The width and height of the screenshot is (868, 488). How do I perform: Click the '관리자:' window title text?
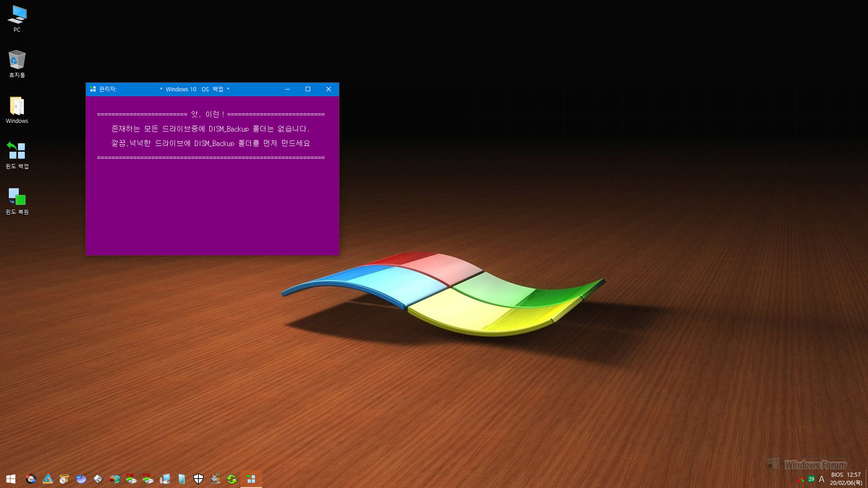108,89
